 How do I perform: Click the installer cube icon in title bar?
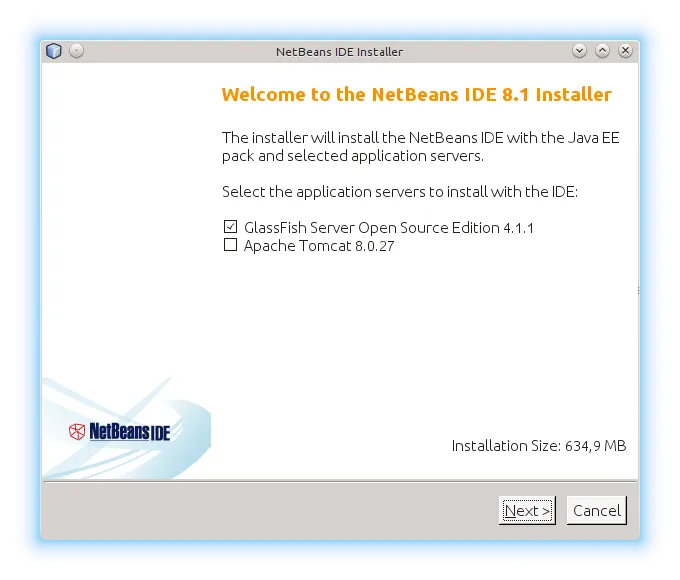pyautogui.click(x=54, y=51)
